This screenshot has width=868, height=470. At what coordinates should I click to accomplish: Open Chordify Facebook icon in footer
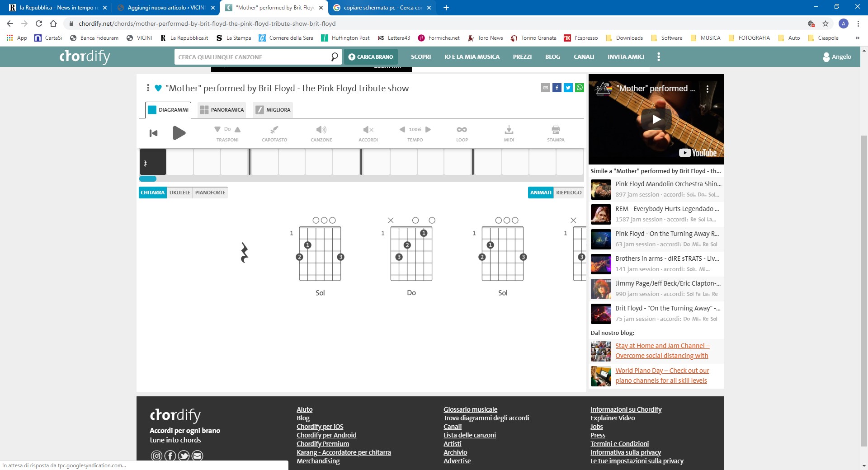coord(170,456)
